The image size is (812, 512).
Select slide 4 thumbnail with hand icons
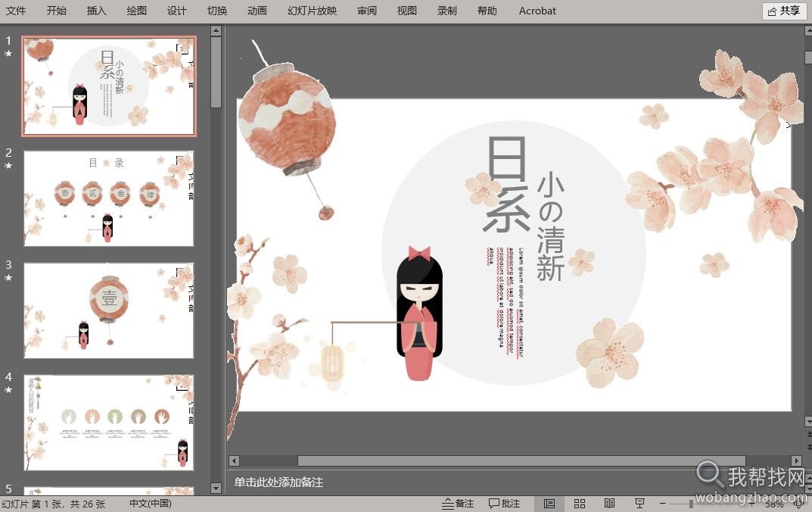(x=109, y=423)
